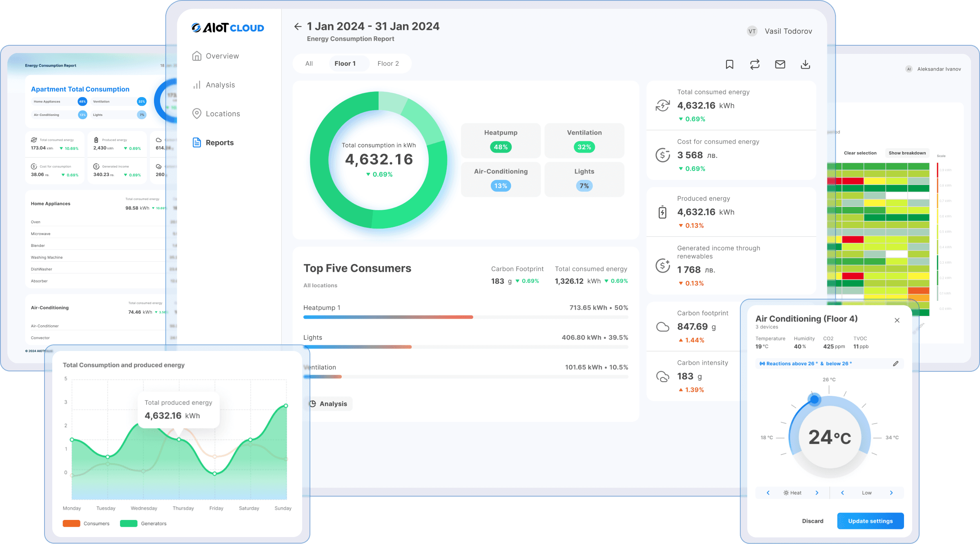The width and height of the screenshot is (980, 544).
Task: Switch to the Floor 2 tab
Action: 388,63
